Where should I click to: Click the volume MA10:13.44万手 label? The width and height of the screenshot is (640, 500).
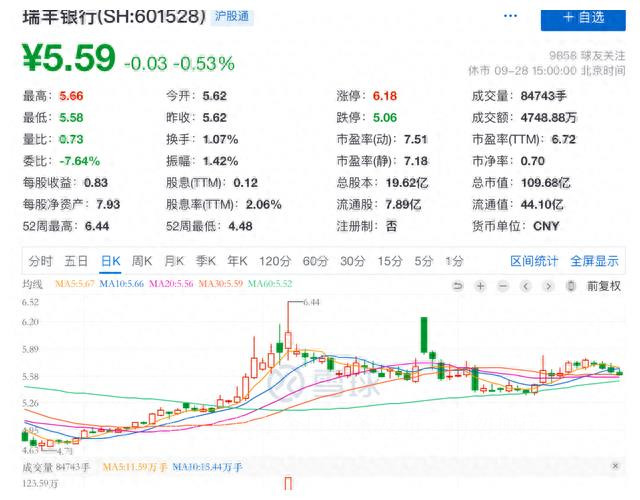pyautogui.click(x=207, y=467)
